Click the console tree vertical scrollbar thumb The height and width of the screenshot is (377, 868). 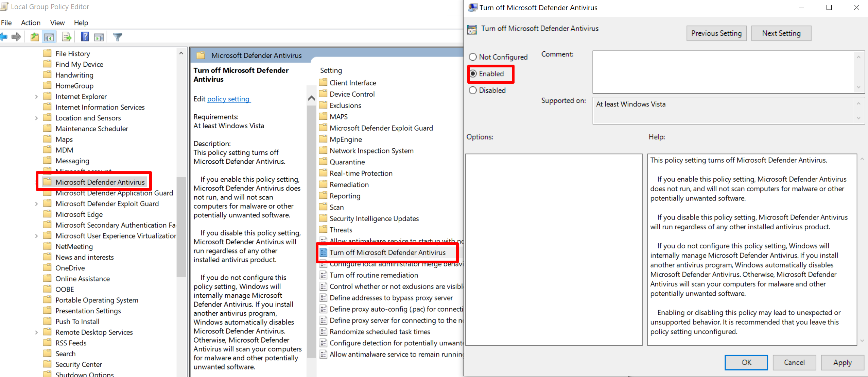pos(181,226)
